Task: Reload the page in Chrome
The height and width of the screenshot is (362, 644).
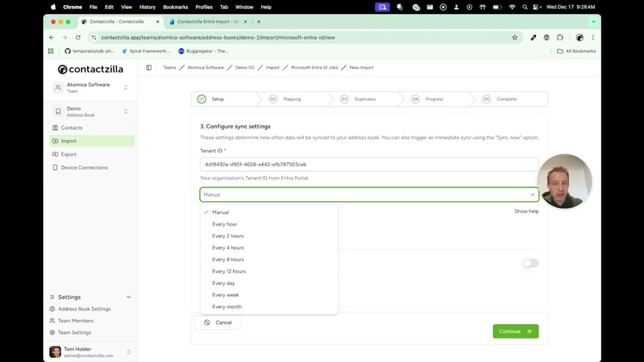Action: click(x=78, y=37)
